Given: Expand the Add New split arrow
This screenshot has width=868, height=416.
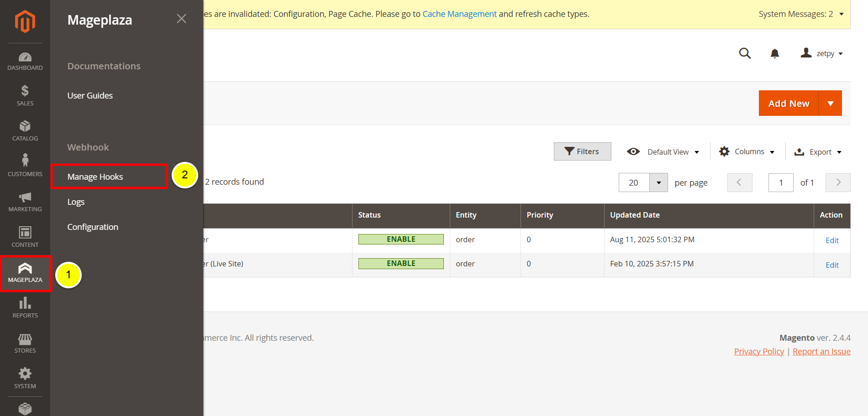Looking at the screenshot, I should click(x=830, y=104).
